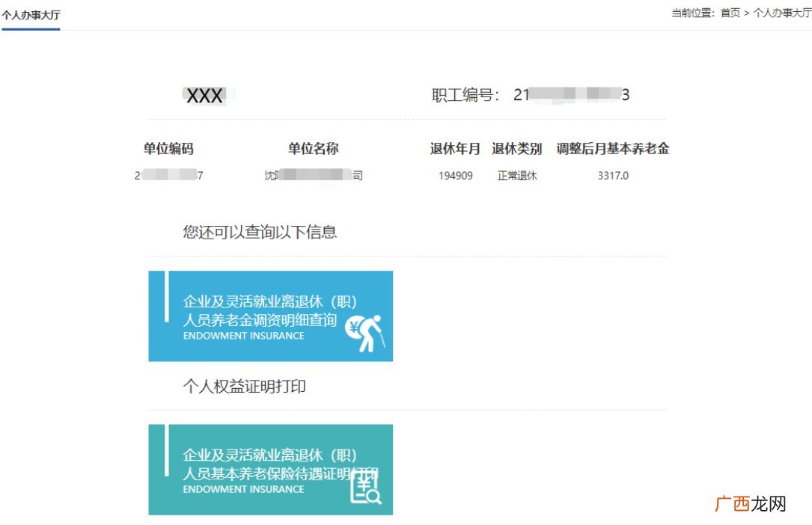Select the 正常退休 value
Screen dimensions: 812x525
(x=517, y=176)
